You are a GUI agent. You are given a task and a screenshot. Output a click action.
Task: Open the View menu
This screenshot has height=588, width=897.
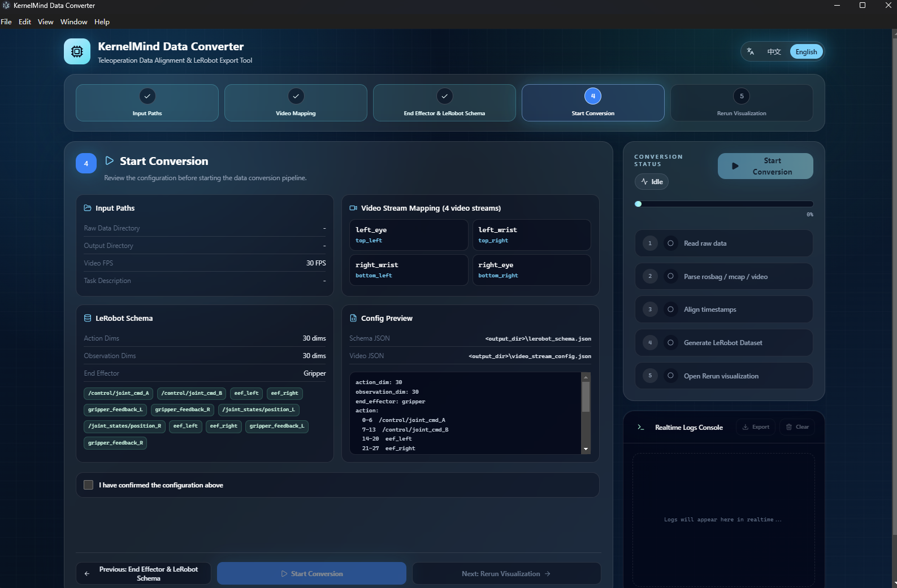[46, 21]
